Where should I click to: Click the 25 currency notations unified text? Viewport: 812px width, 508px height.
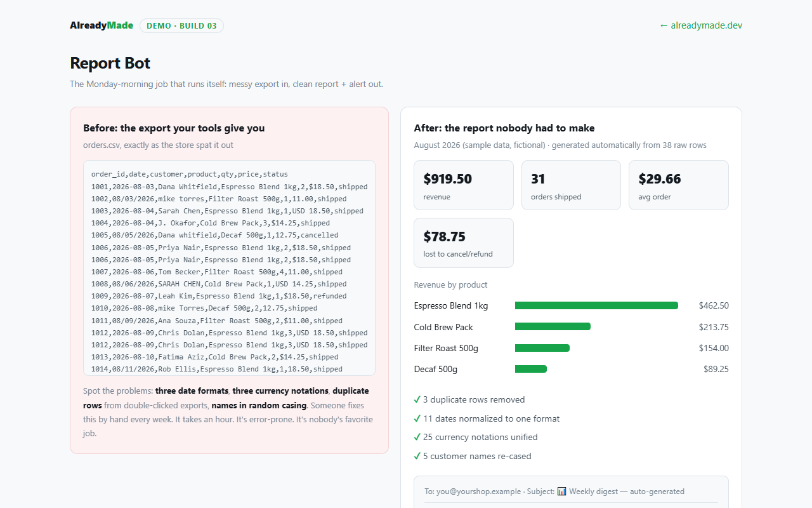tap(480, 437)
